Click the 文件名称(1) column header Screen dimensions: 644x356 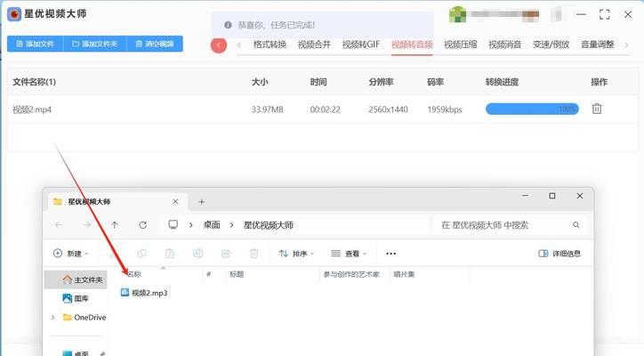click(34, 82)
